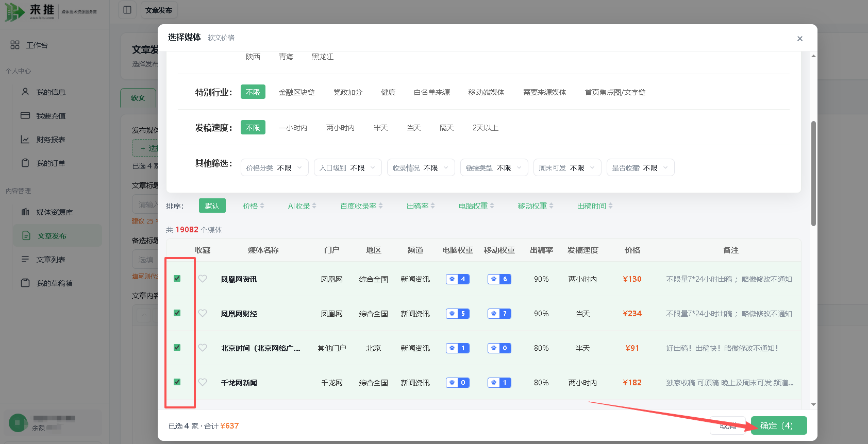Open the 周末可发 dropdown
This screenshot has width=868, height=444.
[x=567, y=167]
